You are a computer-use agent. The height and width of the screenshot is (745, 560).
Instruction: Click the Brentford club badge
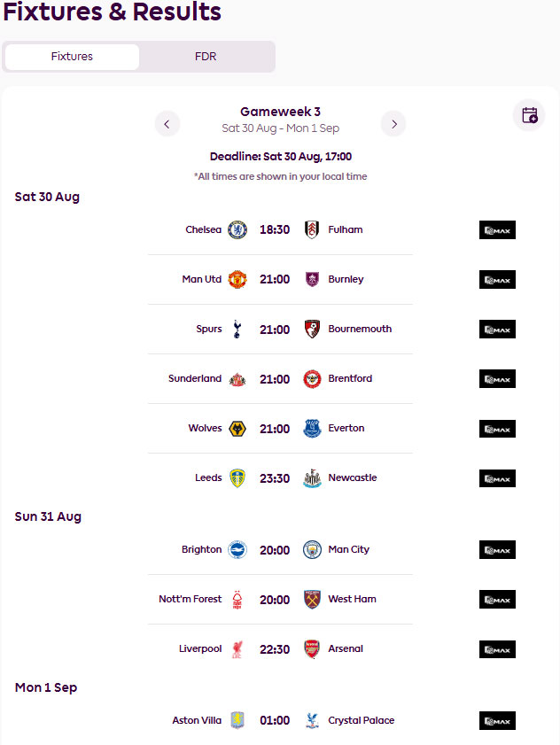[x=312, y=378]
